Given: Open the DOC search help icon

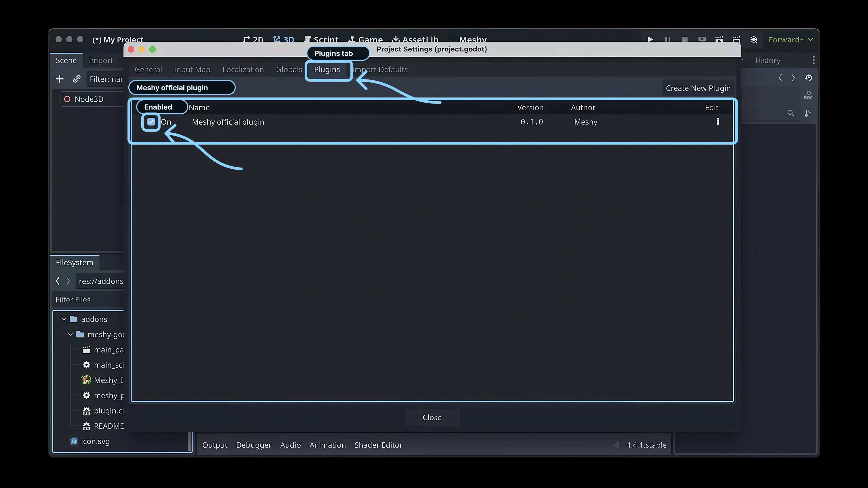Looking at the screenshot, I should tap(808, 95).
